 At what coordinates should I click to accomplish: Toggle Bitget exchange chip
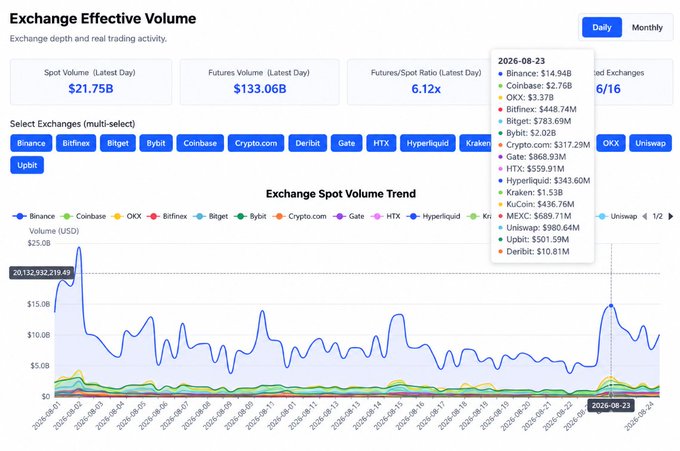coord(118,143)
